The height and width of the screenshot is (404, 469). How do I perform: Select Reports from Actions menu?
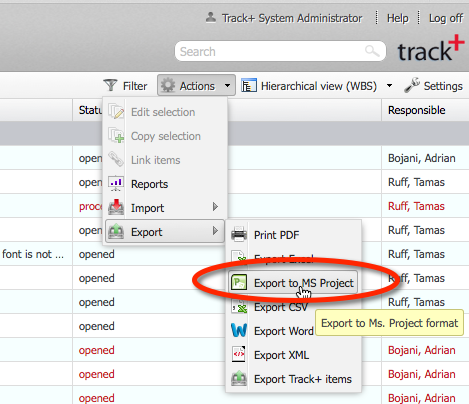tap(165, 184)
